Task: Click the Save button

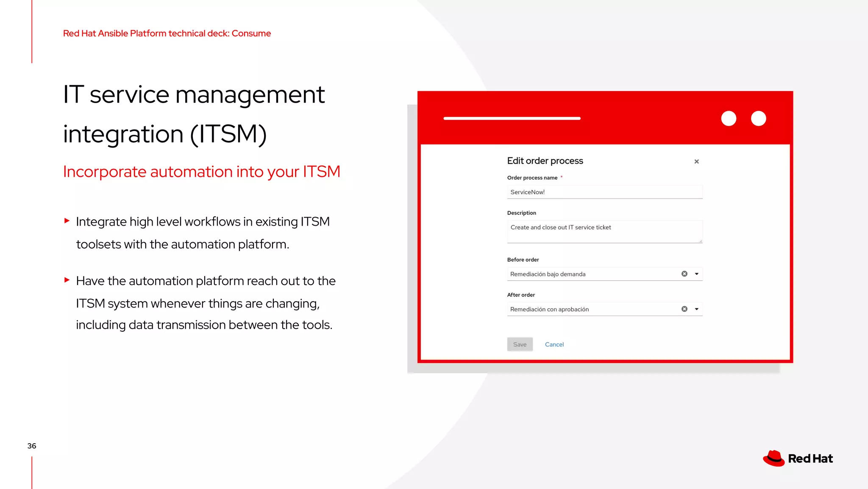Action: pos(520,344)
